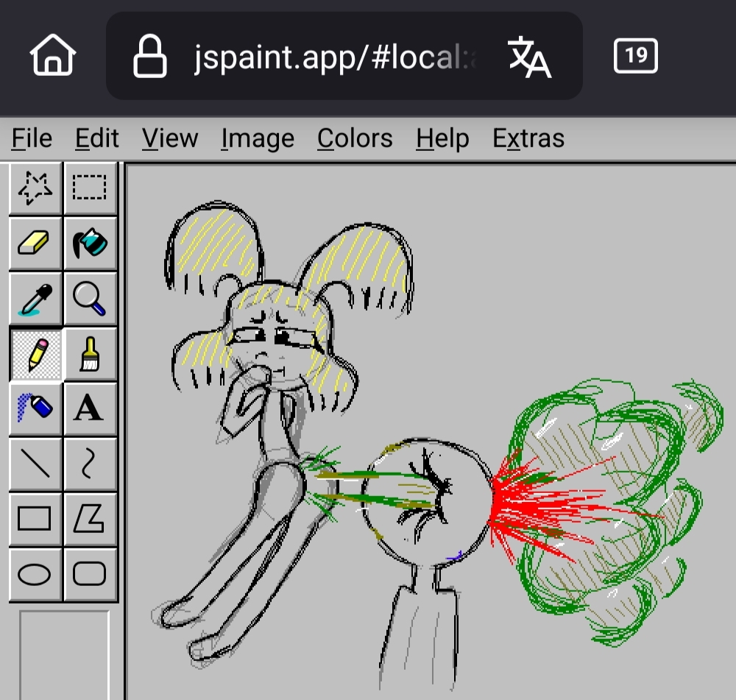Choose the Rounded Rectangle tool
Viewport: 736px width, 700px height.
(x=90, y=573)
